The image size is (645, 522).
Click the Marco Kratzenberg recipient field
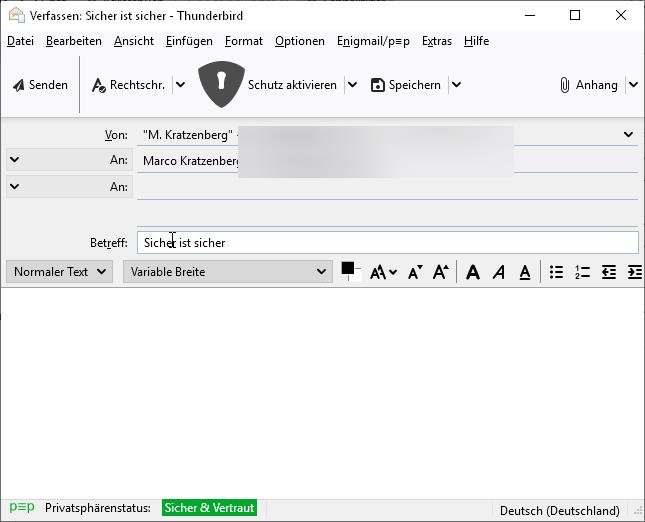click(x=387, y=160)
